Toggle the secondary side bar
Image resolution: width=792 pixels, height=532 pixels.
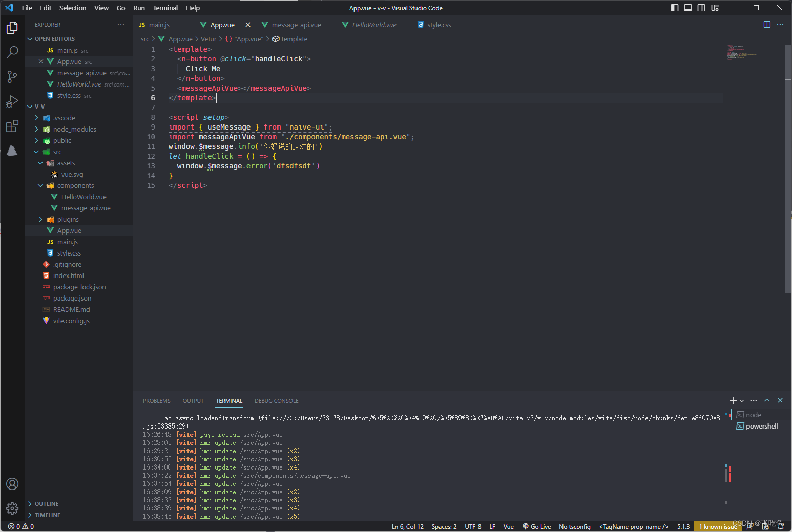701,8
